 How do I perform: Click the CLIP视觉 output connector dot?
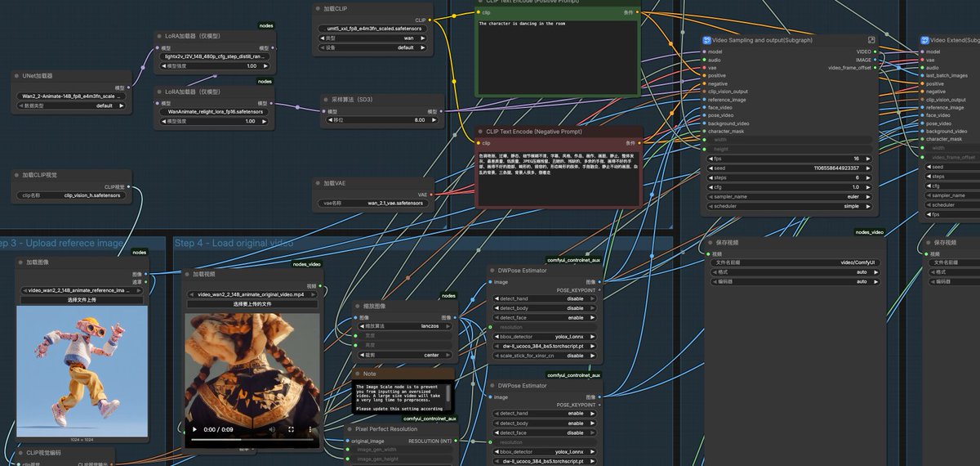(x=129, y=186)
